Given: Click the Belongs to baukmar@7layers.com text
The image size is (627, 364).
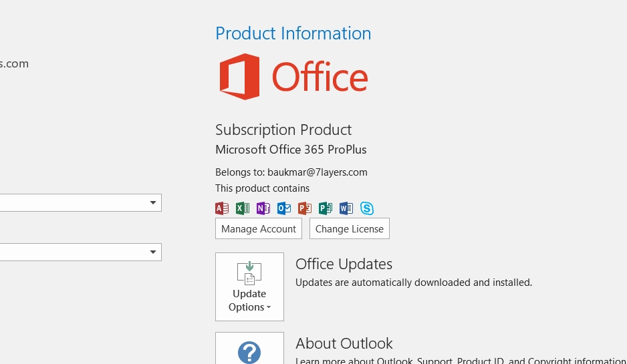Looking at the screenshot, I should tap(291, 172).
